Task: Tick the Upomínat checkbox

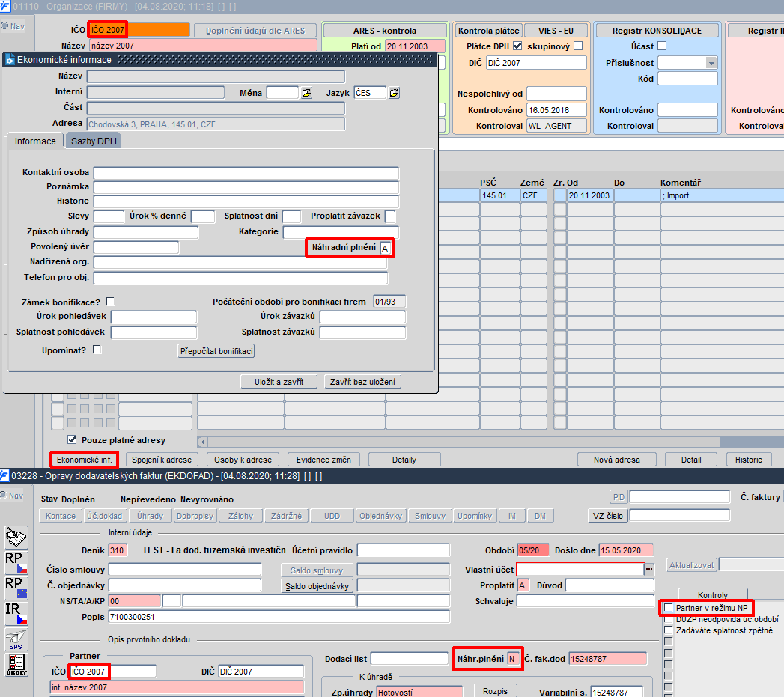Action: 97,350
